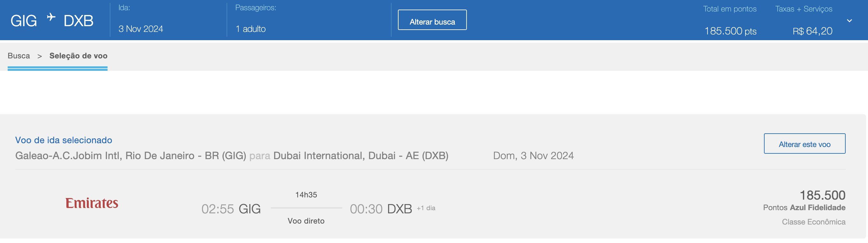
Task: Click the Alterar este voo button
Action: [804, 144]
